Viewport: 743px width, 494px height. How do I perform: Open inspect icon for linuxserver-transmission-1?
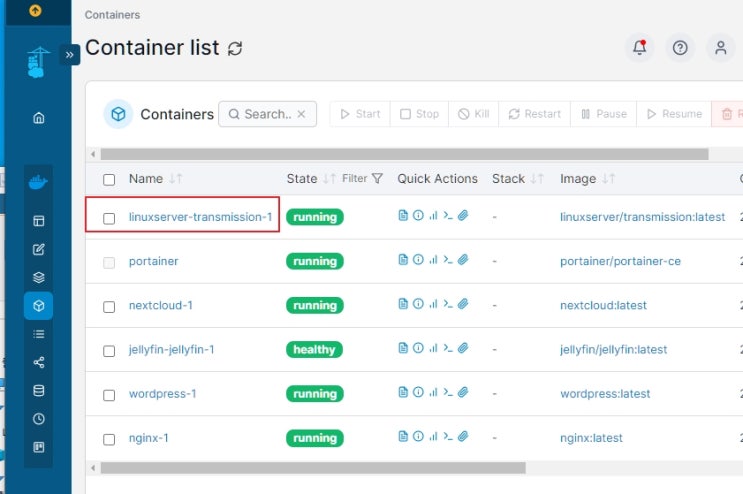(418, 216)
